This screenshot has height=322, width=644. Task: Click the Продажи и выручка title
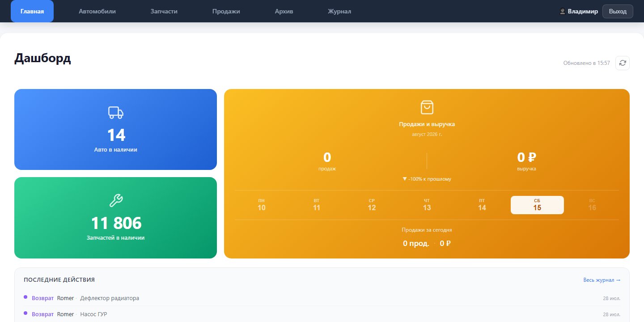tap(427, 124)
